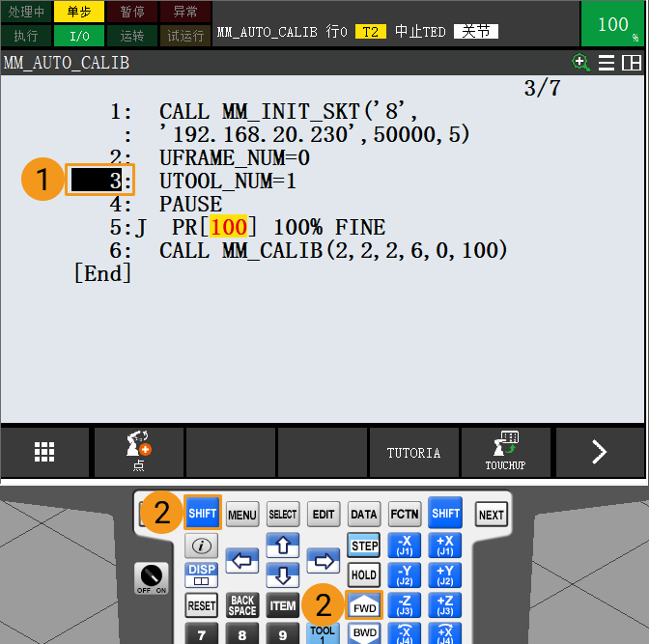Click the 点 point teach softkey

[x=139, y=452]
